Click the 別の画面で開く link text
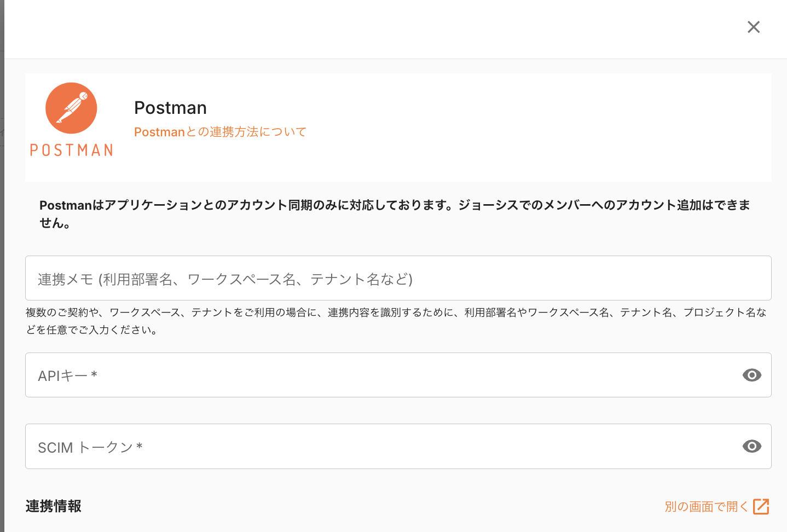 (x=706, y=507)
